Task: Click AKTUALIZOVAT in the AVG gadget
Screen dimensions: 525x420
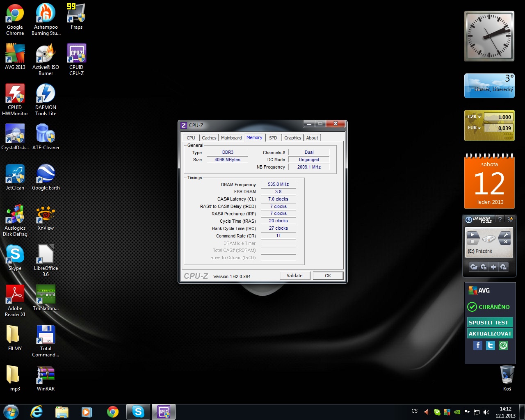Action: tap(490, 333)
